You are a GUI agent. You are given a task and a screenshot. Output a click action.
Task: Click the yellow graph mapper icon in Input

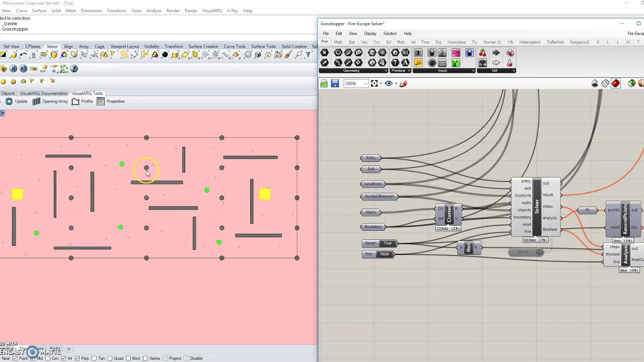419,63
